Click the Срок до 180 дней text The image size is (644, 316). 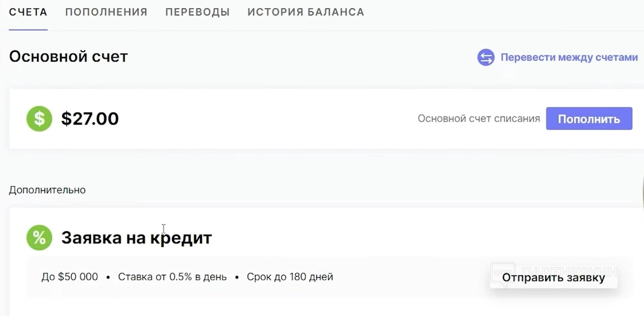[290, 277]
